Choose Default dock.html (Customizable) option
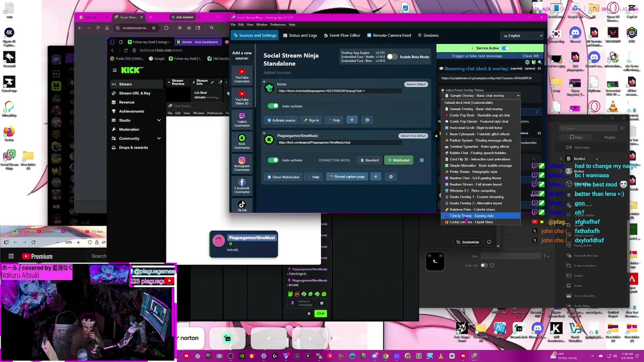Viewport: 644px width, 362px height. click(481, 103)
